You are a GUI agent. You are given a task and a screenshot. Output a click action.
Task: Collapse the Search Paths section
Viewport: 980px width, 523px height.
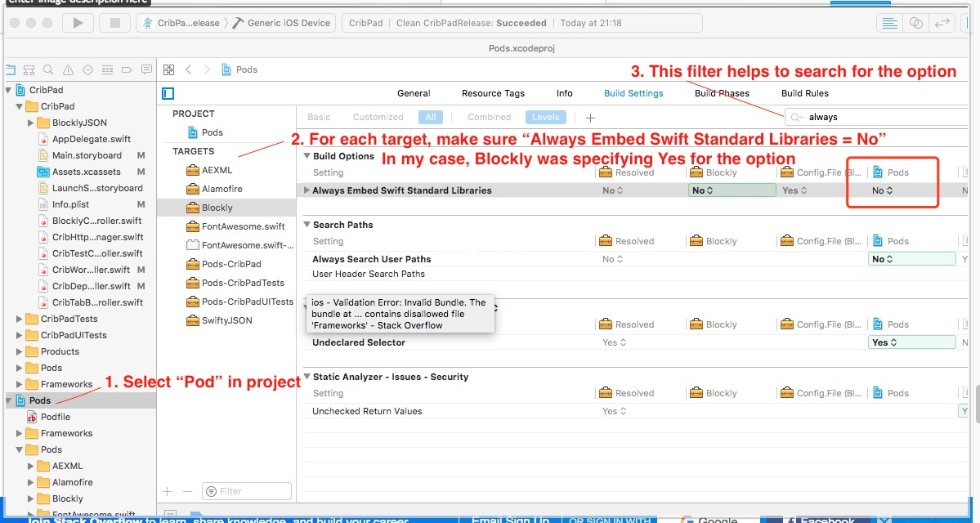[x=307, y=225]
